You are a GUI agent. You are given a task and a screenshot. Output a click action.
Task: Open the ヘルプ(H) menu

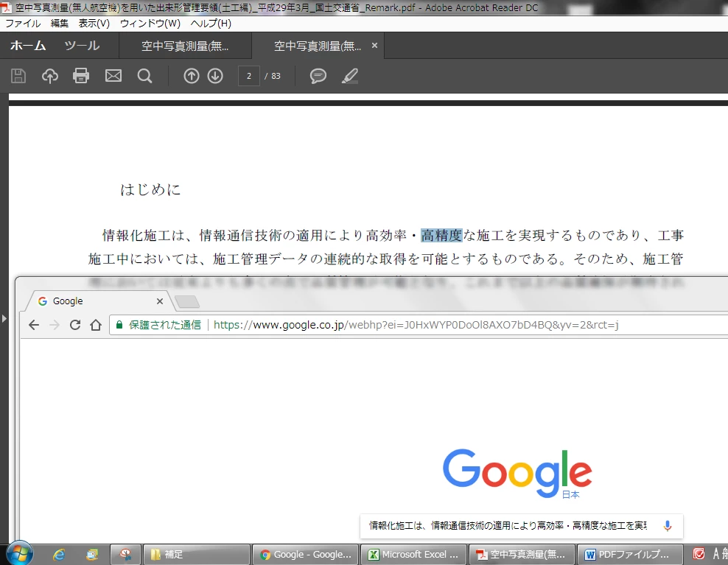point(211,24)
